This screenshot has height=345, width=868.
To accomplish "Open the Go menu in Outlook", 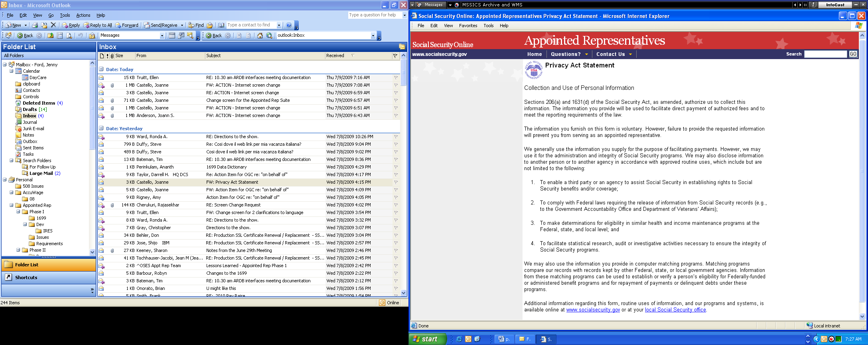I will [x=51, y=15].
